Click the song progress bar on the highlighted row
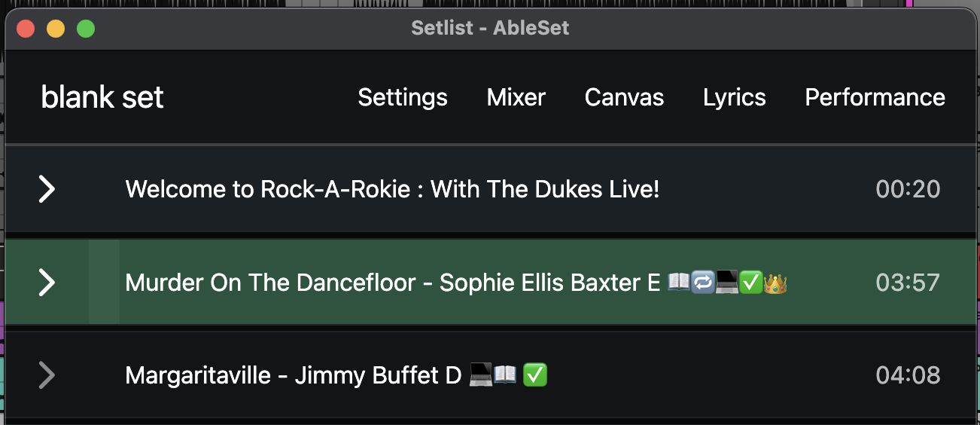Viewport: 980px width, 425px height. 104,283
